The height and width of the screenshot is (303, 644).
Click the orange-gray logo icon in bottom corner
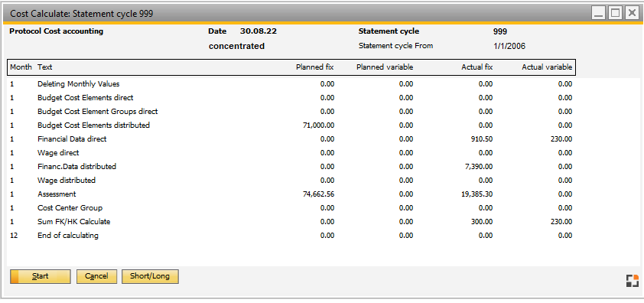[633, 281]
